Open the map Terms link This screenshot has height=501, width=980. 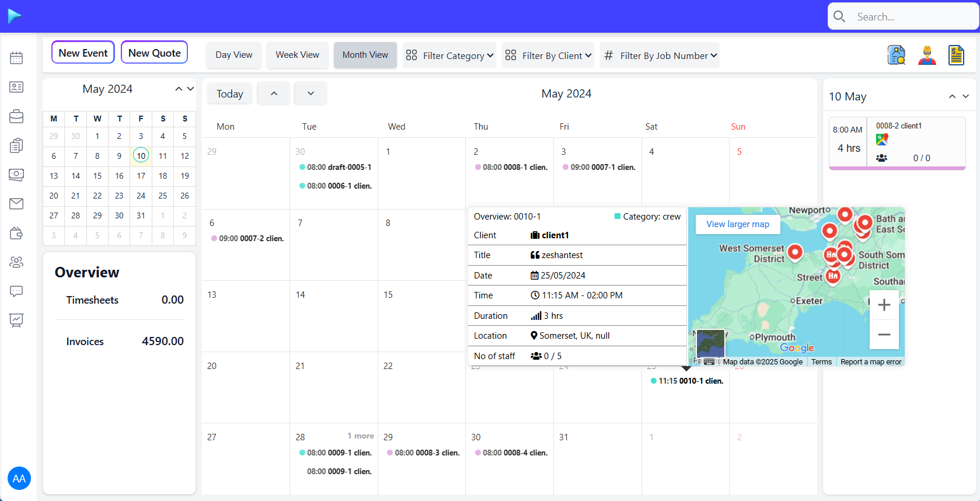click(821, 362)
